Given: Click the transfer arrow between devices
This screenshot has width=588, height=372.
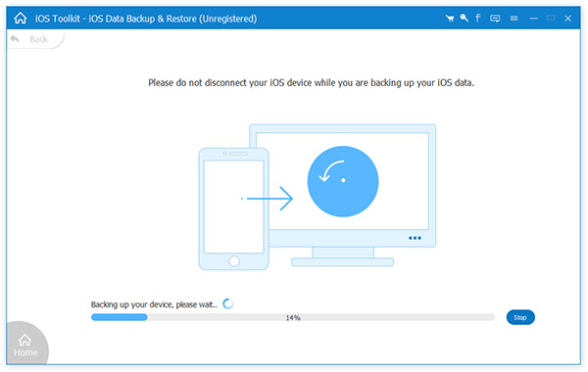Looking at the screenshot, I should pyautogui.click(x=268, y=199).
